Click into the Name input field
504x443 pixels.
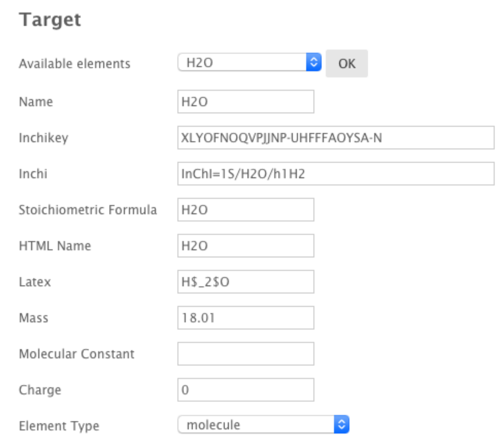(245, 102)
